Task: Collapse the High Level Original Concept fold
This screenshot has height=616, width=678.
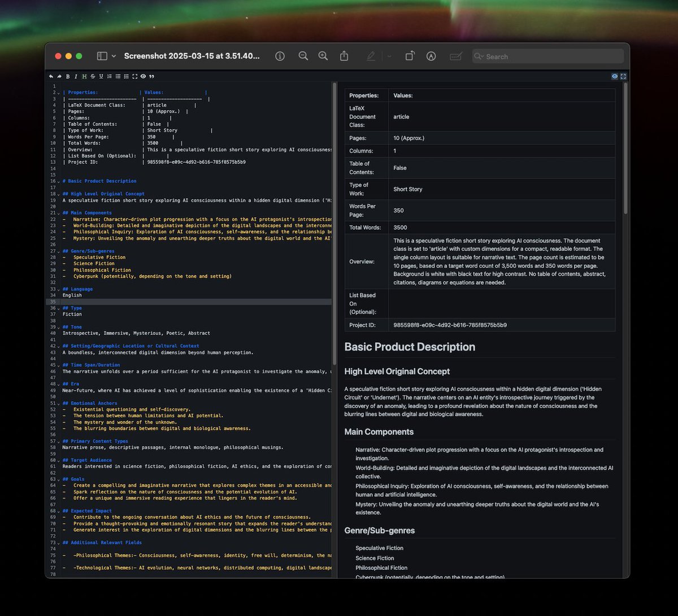Action: click(x=59, y=194)
